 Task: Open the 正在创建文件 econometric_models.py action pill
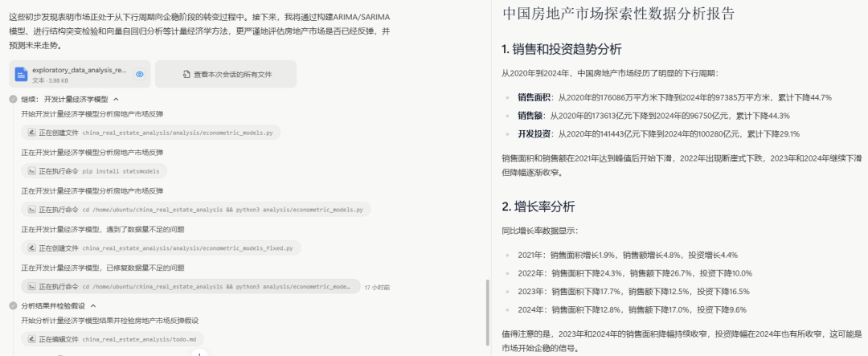pyautogui.click(x=150, y=133)
